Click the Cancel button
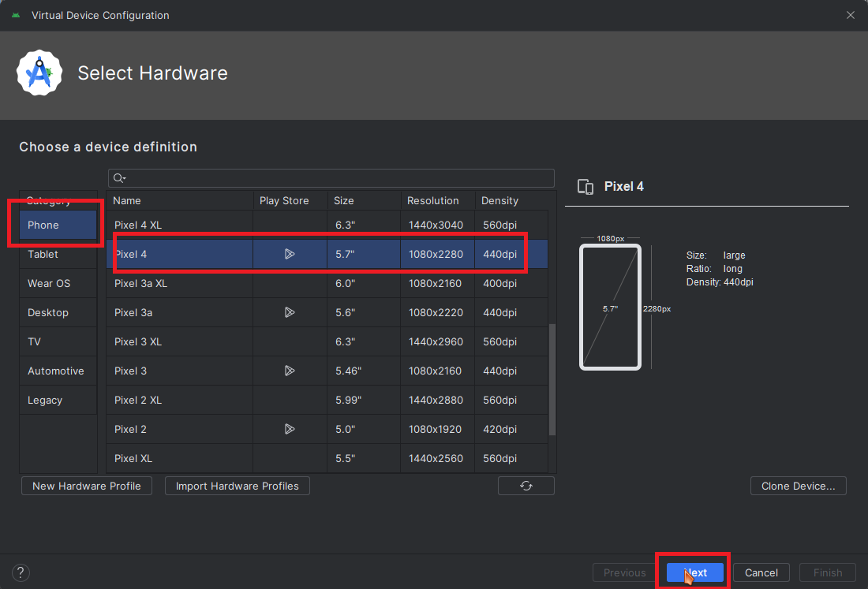Viewport: 868px width, 589px height. (761, 572)
